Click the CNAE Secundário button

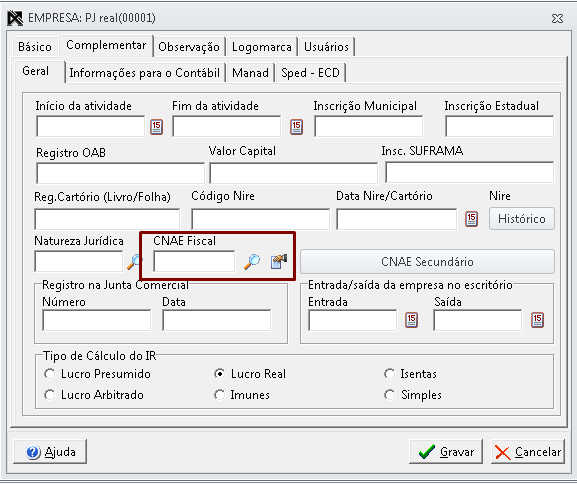pos(427,262)
